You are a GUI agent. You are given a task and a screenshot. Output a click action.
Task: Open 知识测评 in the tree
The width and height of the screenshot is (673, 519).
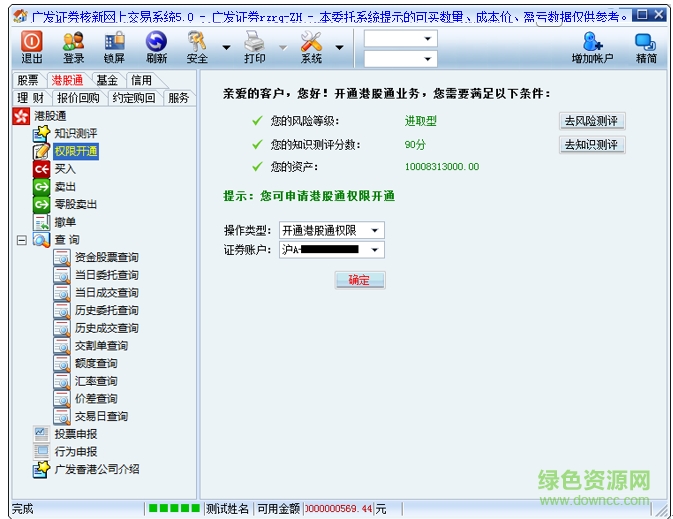click(x=76, y=134)
